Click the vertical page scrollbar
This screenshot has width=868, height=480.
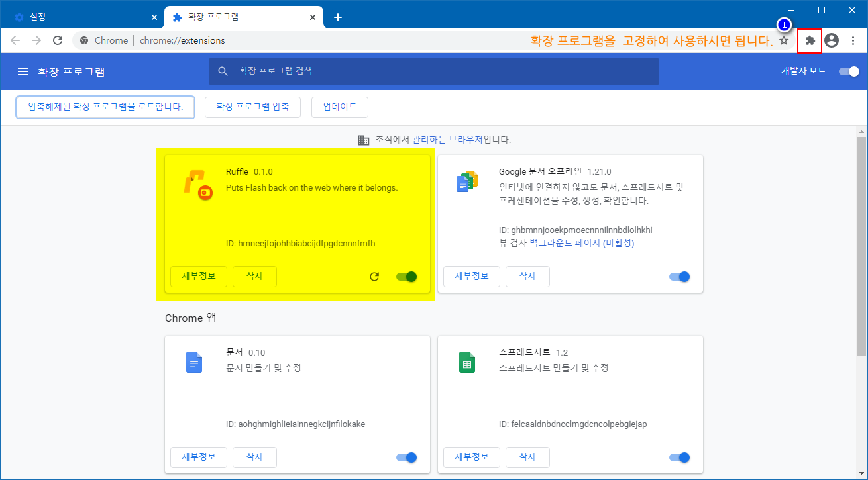pos(861,246)
